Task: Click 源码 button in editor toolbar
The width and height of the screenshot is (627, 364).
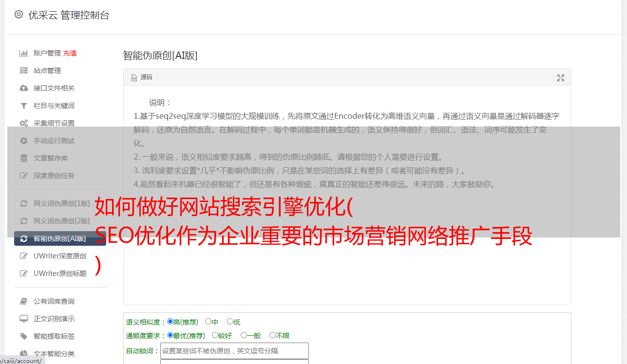Action: tap(142, 78)
